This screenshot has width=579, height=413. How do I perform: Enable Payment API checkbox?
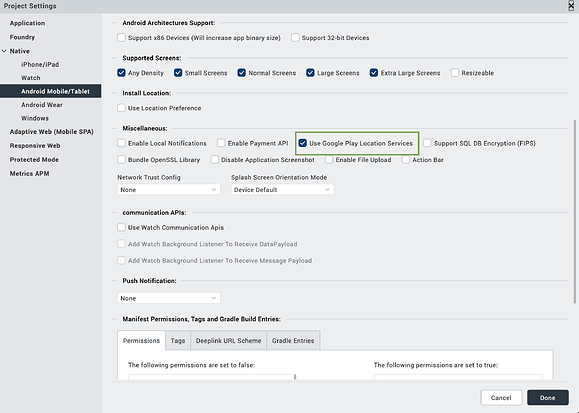pos(221,143)
